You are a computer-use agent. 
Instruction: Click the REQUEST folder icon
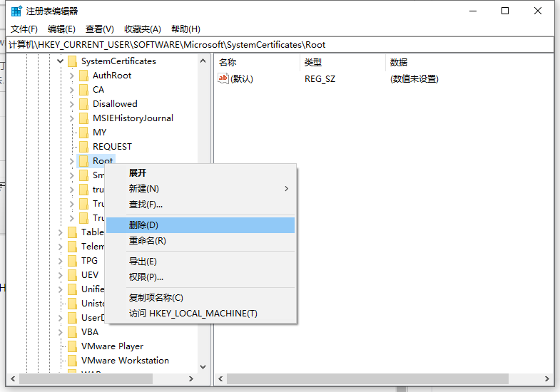pyautogui.click(x=83, y=147)
